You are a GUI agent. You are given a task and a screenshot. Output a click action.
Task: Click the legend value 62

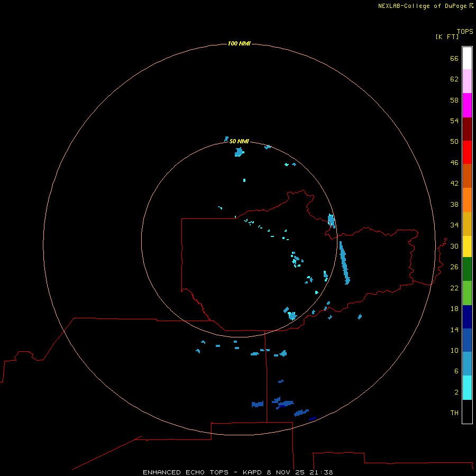click(454, 79)
